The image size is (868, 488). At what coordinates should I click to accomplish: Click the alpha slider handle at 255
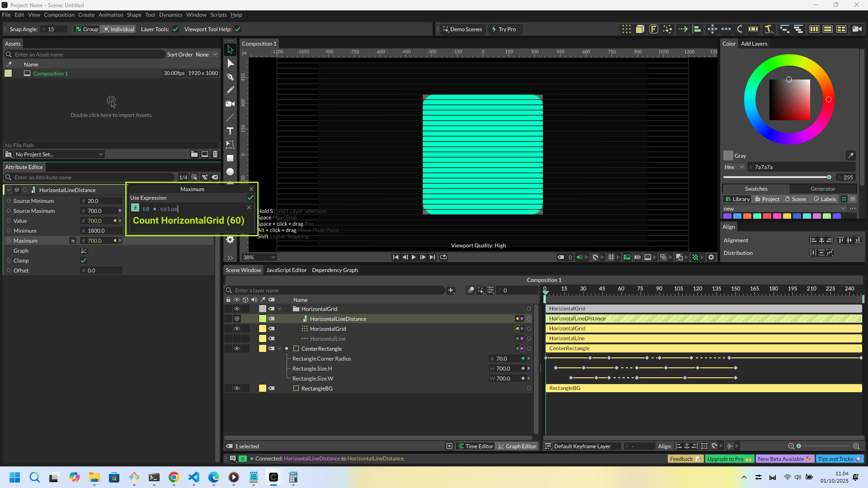(x=829, y=178)
